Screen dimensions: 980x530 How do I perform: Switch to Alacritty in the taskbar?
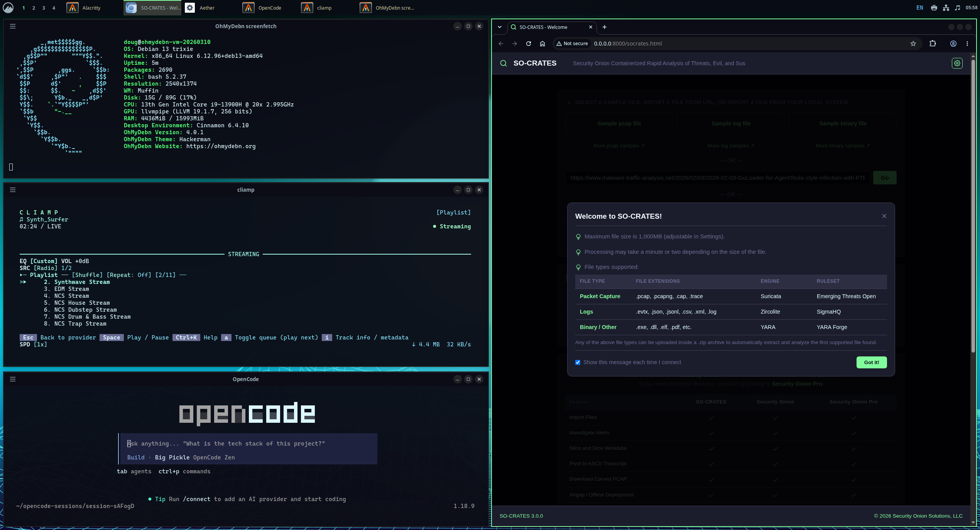[93, 8]
